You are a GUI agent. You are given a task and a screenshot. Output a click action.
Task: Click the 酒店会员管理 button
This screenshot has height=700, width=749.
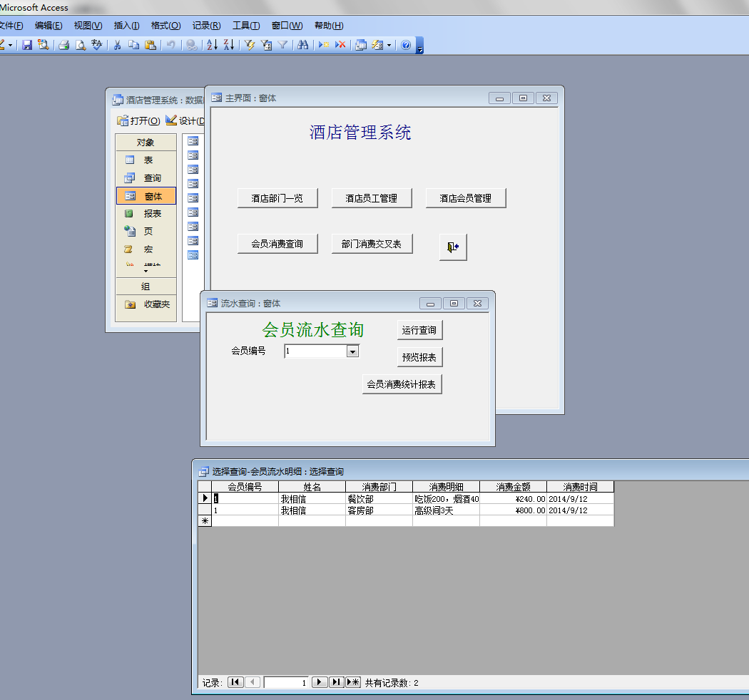pos(466,198)
